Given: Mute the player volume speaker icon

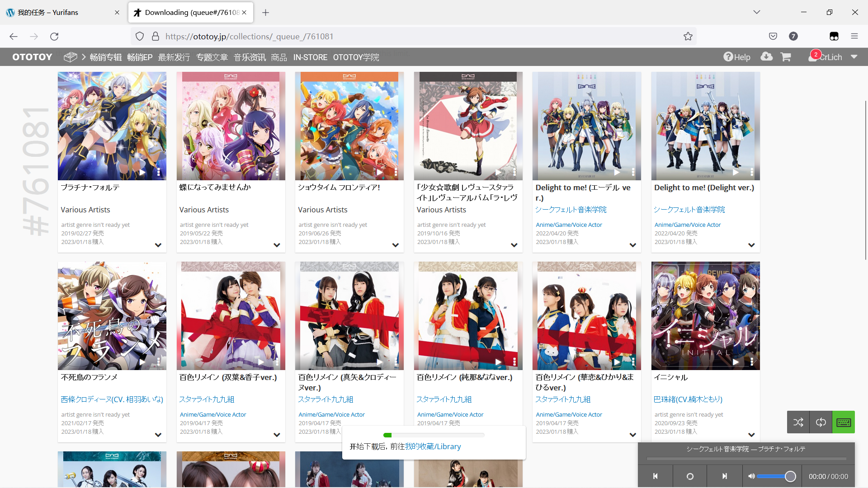Looking at the screenshot, I should [x=751, y=476].
